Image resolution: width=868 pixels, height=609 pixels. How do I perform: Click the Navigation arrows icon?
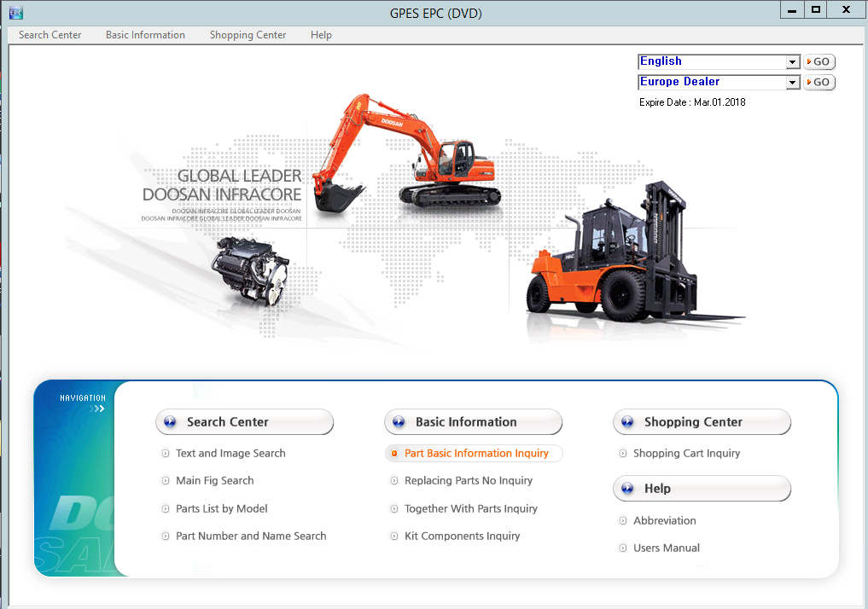click(x=100, y=409)
